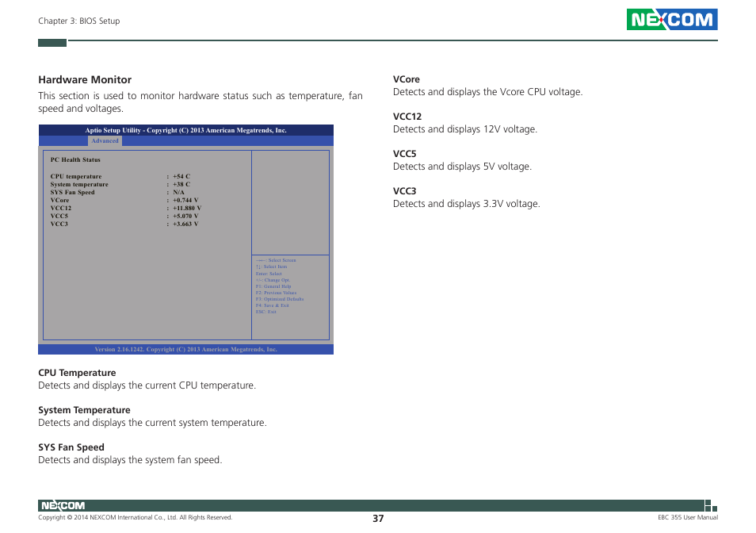Viewport: 756px width, 533px height.
Task: Click the 'N/A' fan speed value
Action: (178, 192)
